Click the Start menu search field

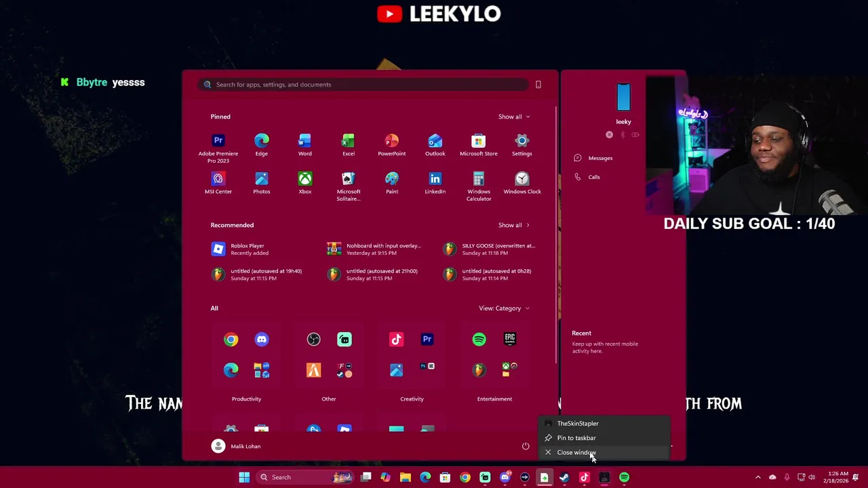363,85
